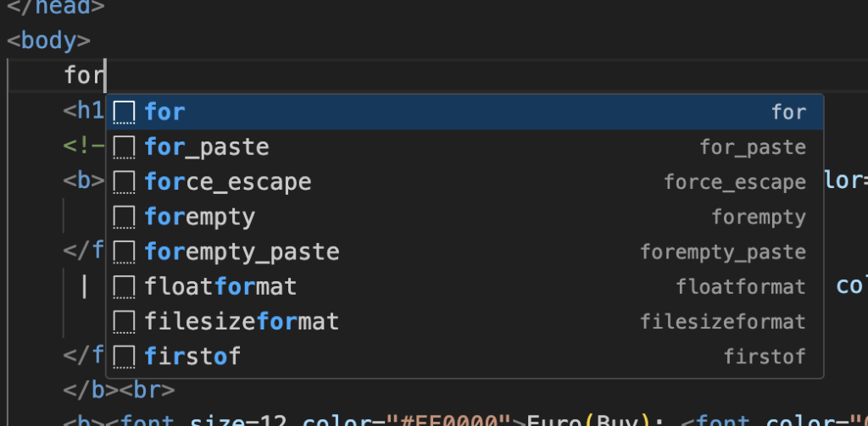The image size is (868, 426).
Task: Click the snippet icon next to for_paste
Action: [x=125, y=147]
